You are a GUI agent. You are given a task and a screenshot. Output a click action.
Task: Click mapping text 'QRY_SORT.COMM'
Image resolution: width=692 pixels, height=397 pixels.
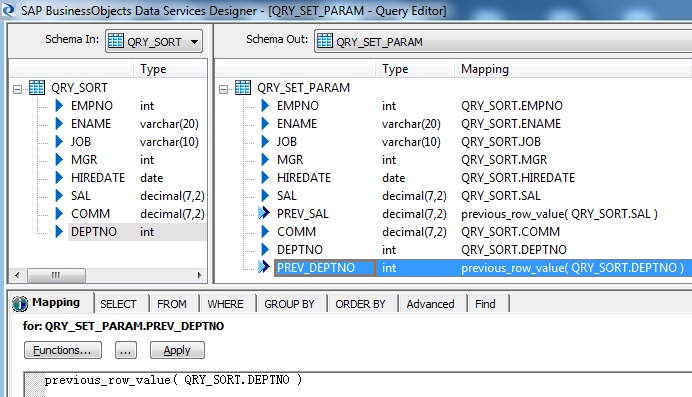tap(511, 232)
